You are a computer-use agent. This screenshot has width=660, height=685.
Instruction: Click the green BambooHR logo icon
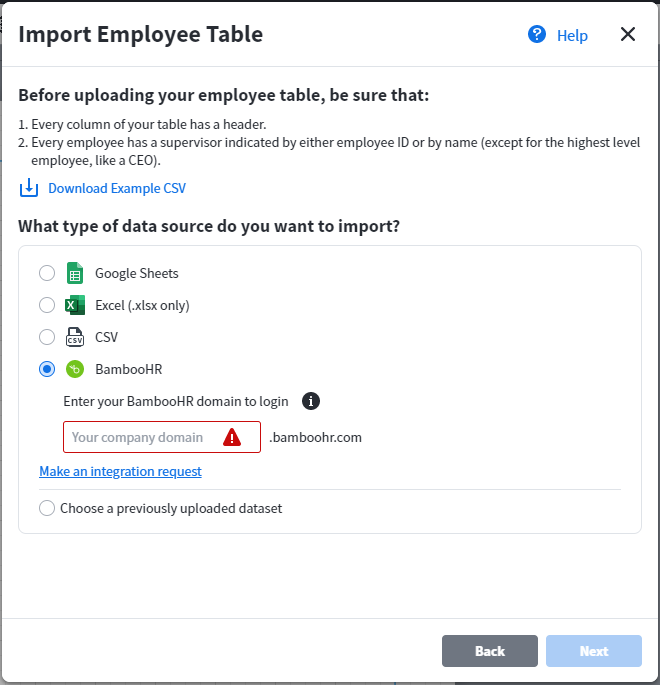click(x=75, y=369)
